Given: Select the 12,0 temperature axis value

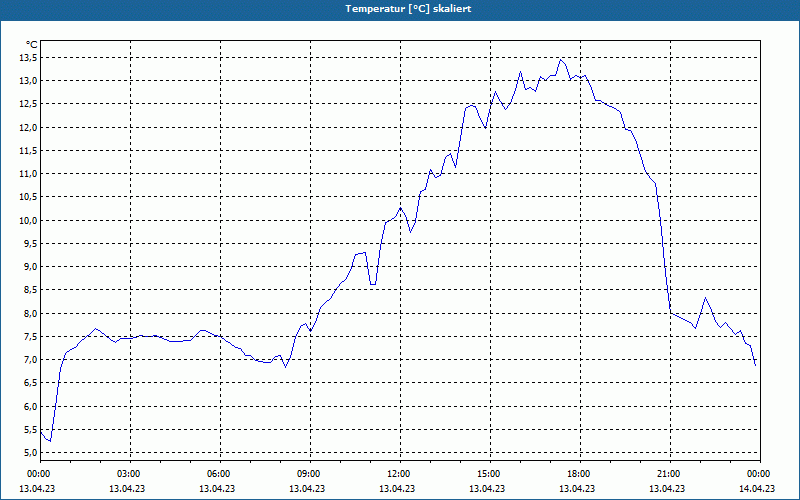Looking at the screenshot, I should [29, 128].
